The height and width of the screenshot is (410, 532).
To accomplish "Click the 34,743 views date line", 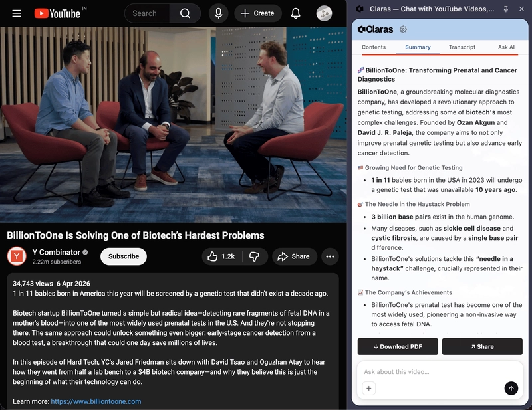I will click(x=51, y=284).
